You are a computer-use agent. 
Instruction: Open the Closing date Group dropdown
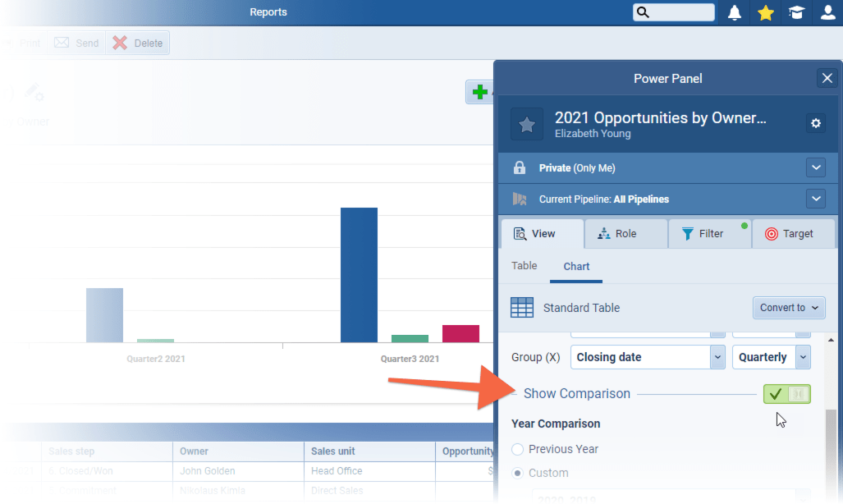coord(717,357)
